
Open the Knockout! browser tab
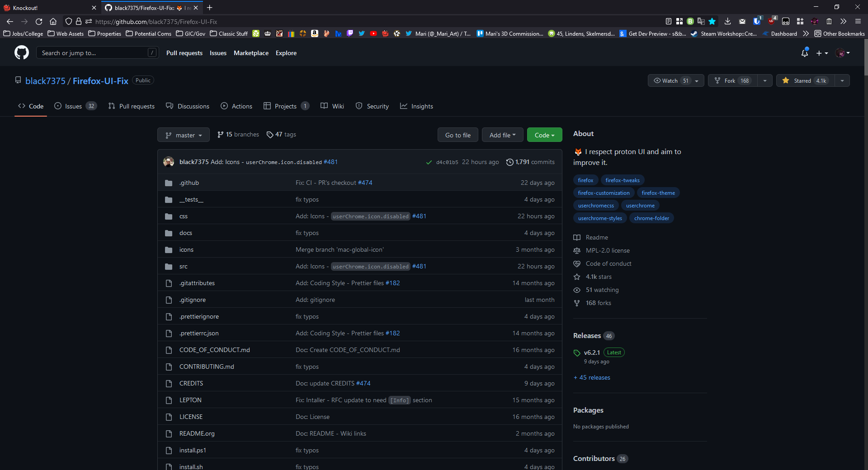[50, 8]
